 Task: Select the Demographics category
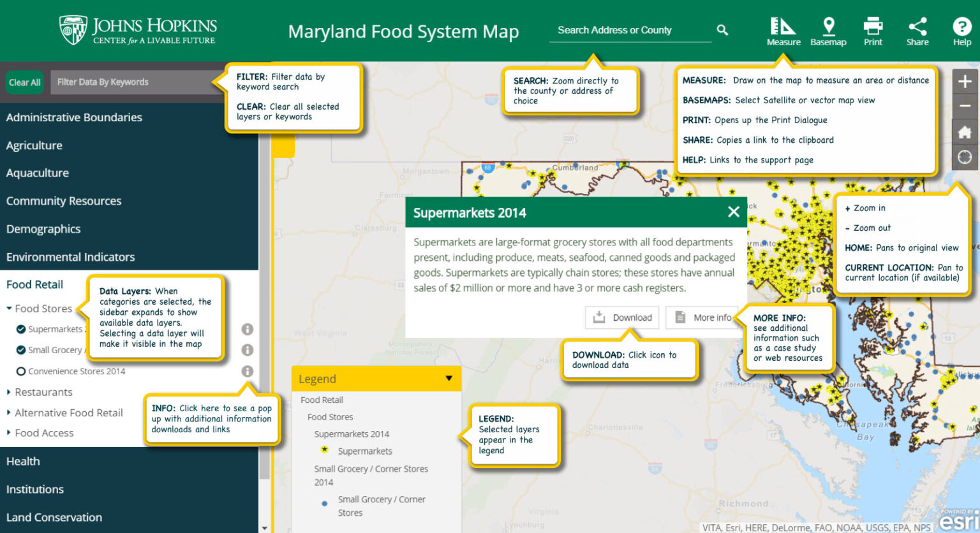point(43,228)
